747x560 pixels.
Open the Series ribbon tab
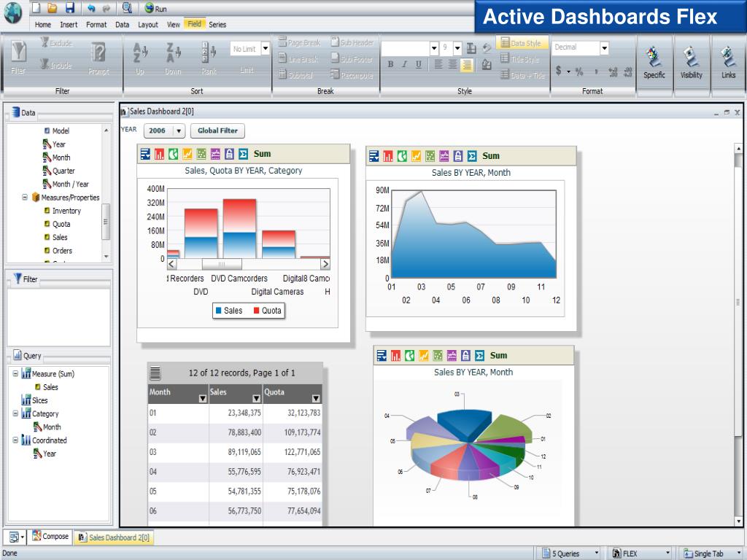tap(217, 24)
